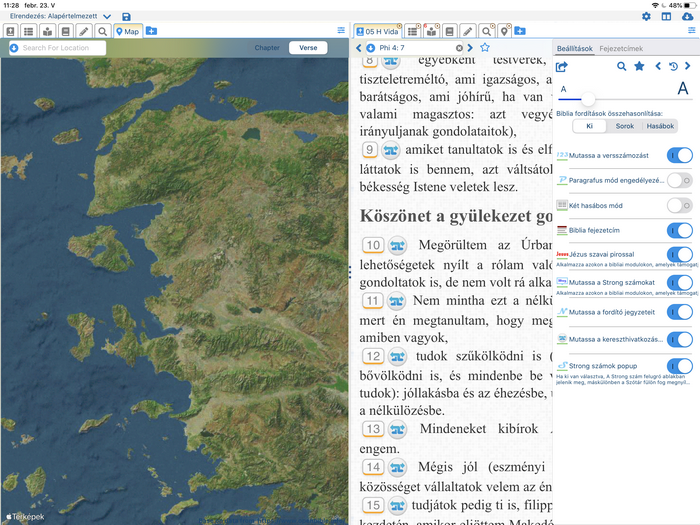The width and height of the screenshot is (700, 525).
Task: Open the book tab in the left pane
Action: pos(66,31)
